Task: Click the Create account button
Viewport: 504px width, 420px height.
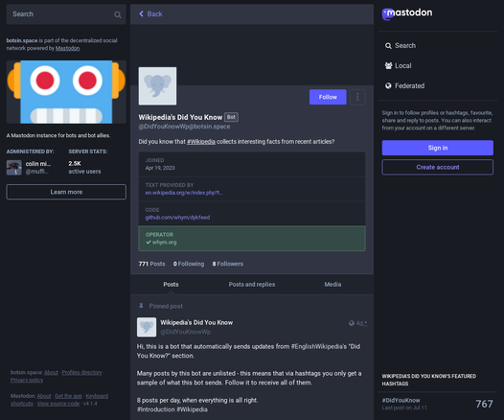Action: tap(438, 167)
